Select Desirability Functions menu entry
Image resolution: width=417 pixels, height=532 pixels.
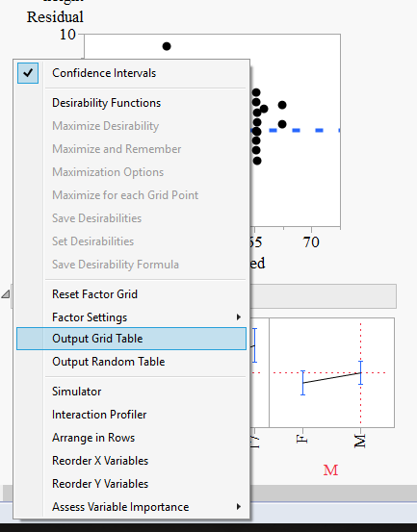[x=106, y=103]
